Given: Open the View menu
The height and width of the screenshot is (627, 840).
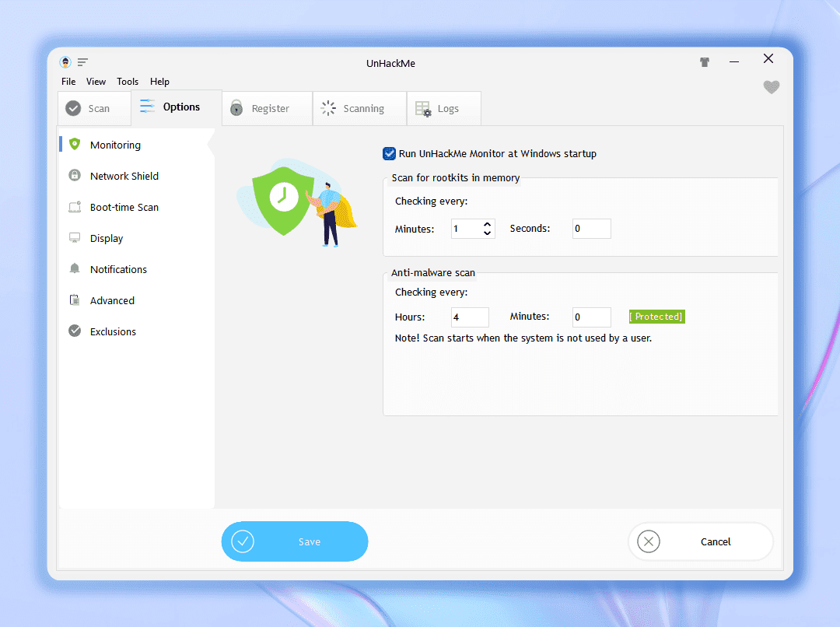Looking at the screenshot, I should pyautogui.click(x=96, y=82).
